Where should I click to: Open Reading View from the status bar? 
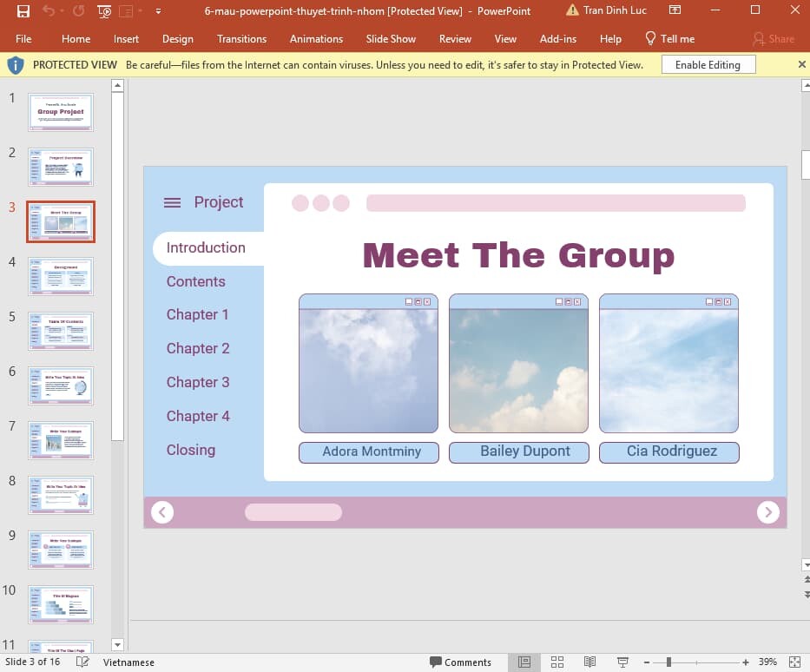coord(590,662)
